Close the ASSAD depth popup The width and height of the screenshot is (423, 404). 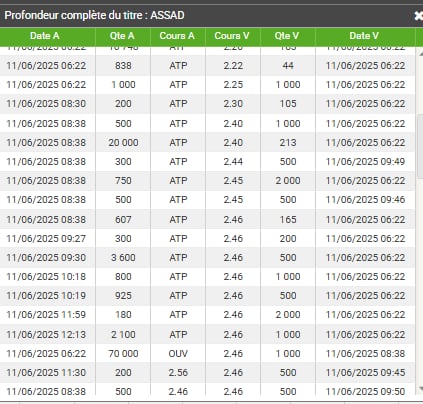click(x=418, y=16)
